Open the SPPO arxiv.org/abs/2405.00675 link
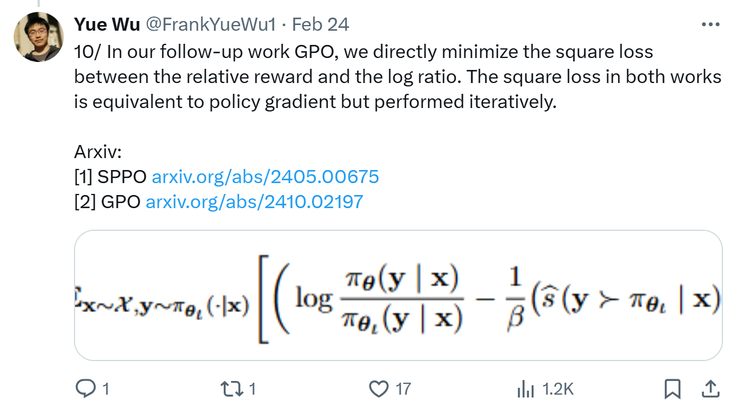 coord(264,177)
